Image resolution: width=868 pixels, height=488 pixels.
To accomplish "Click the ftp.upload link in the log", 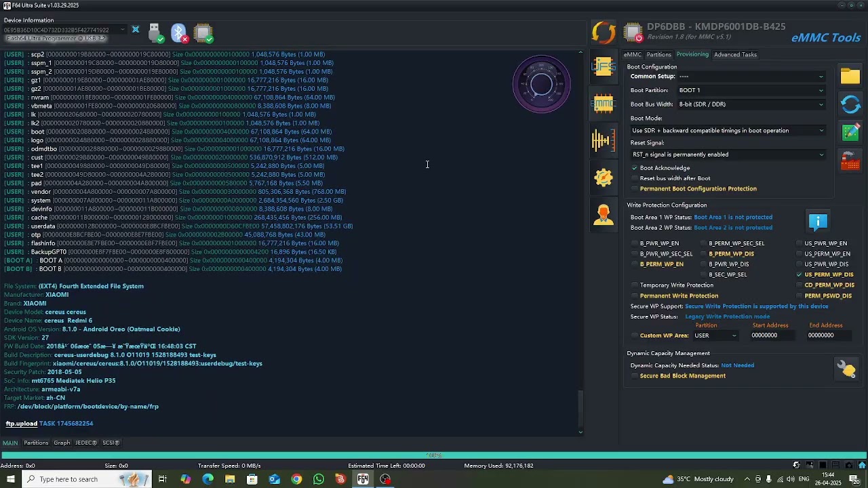I will click(22, 424).
